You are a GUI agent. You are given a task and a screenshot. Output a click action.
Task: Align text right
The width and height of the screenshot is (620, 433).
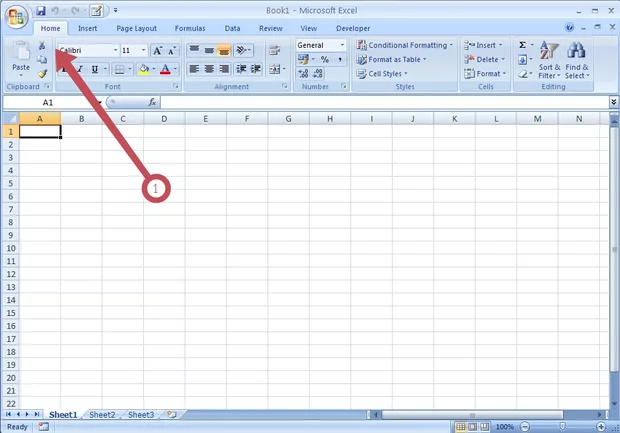(224, 69)
